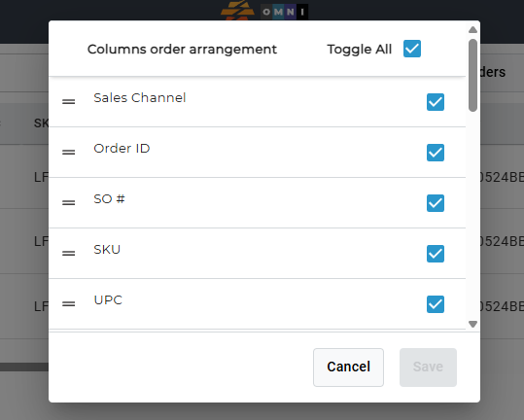Click the SKU row label
This screenshot has height=420, width=524.
(107, 249)
